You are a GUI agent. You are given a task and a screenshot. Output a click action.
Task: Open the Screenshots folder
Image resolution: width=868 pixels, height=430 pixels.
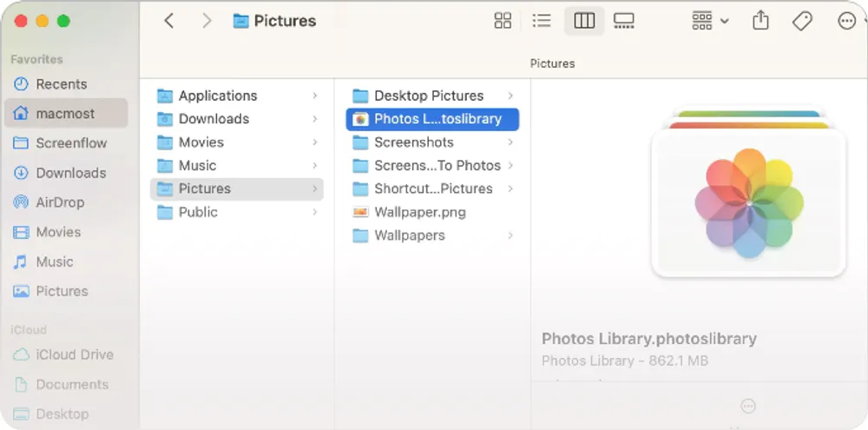click(413, 142)
